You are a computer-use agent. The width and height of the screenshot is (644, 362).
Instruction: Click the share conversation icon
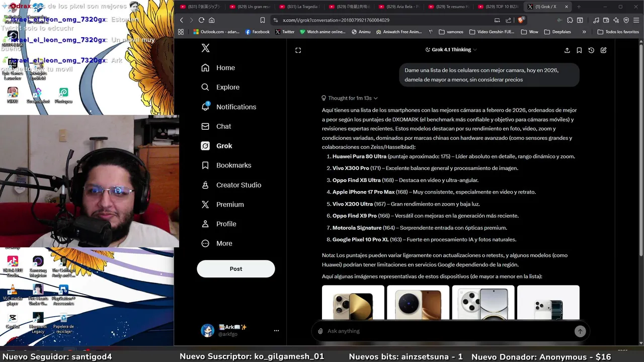[567, 50]
